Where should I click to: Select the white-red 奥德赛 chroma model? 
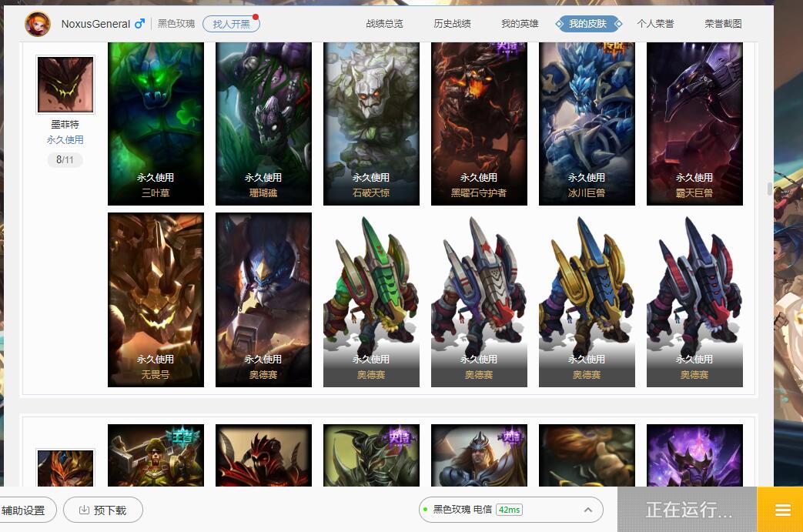pyautogui.click(x=479, y=299)
